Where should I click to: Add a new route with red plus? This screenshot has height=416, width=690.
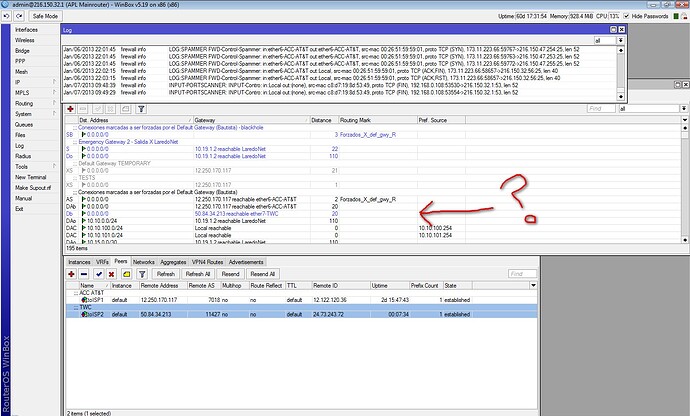[70, 109]
